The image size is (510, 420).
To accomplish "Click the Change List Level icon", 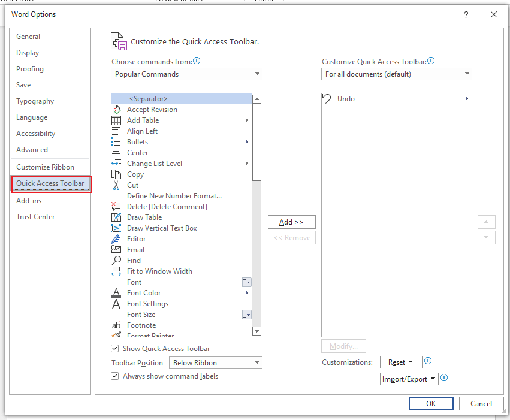I will (116, 164).
